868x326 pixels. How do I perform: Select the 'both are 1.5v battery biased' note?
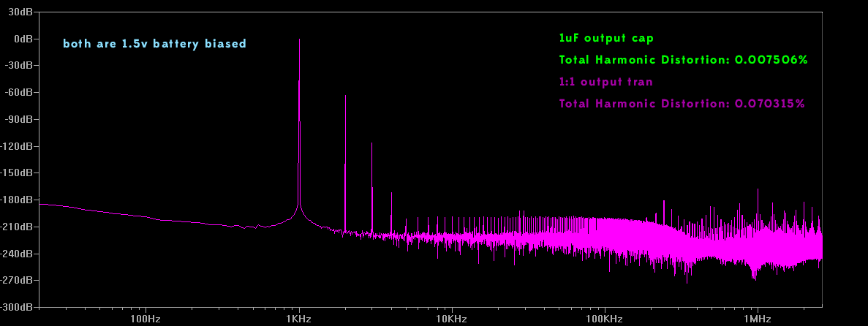[154, 44]
